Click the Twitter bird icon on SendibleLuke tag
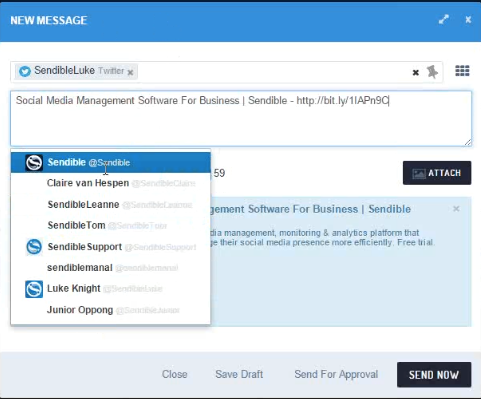Image resolution: width=481 pixels, height=399 pixels. pos(25,71)
